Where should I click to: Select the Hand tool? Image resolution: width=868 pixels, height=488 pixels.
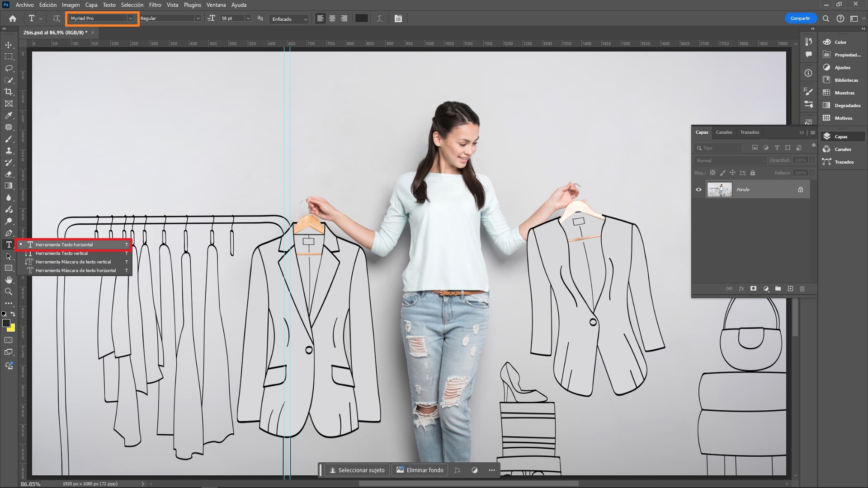9,280
